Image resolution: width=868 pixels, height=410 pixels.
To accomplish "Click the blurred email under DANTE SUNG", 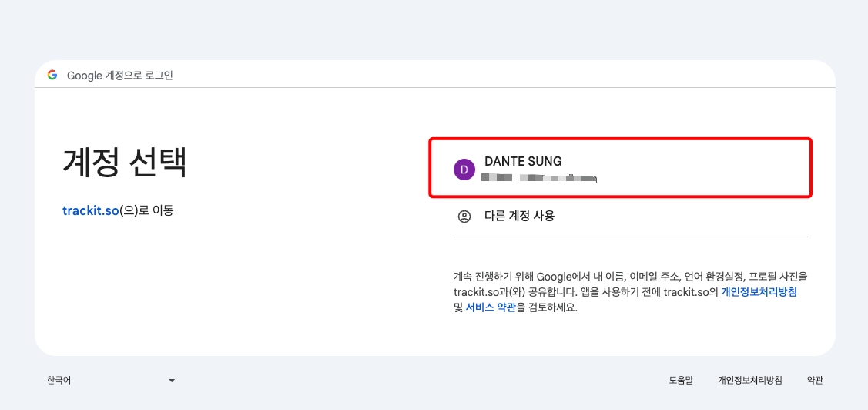I will coord(539,178).
